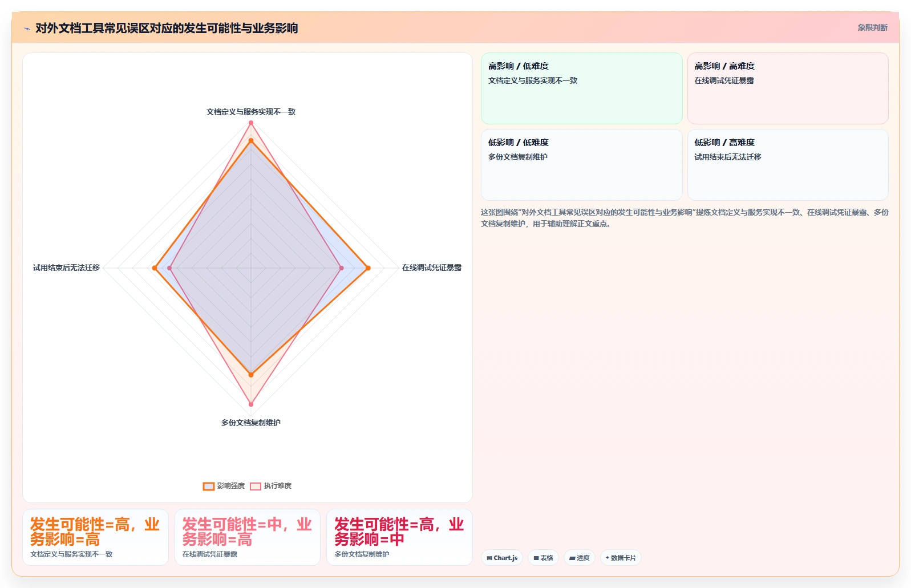Toggle the 影响强度 legend swatch

209,486
